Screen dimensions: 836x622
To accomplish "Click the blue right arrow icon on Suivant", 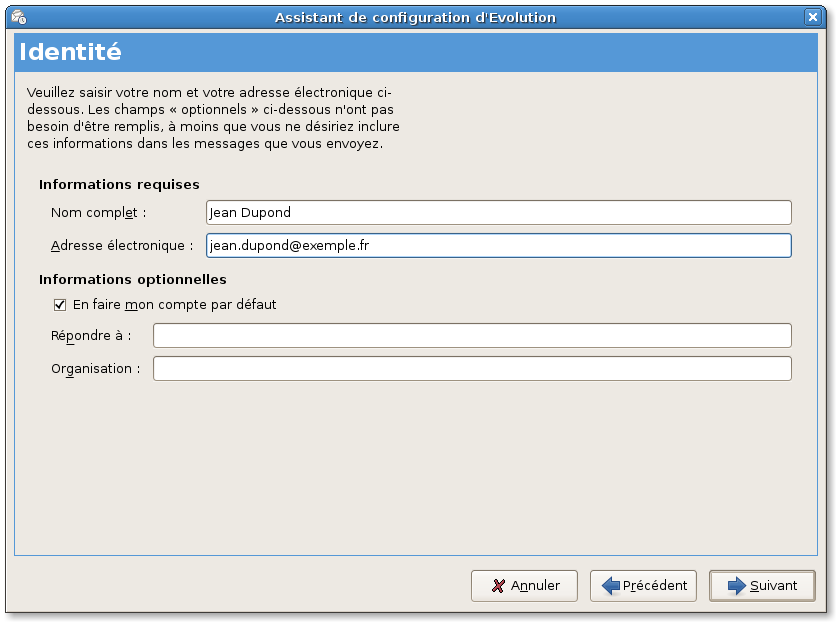I will point(737,586).
